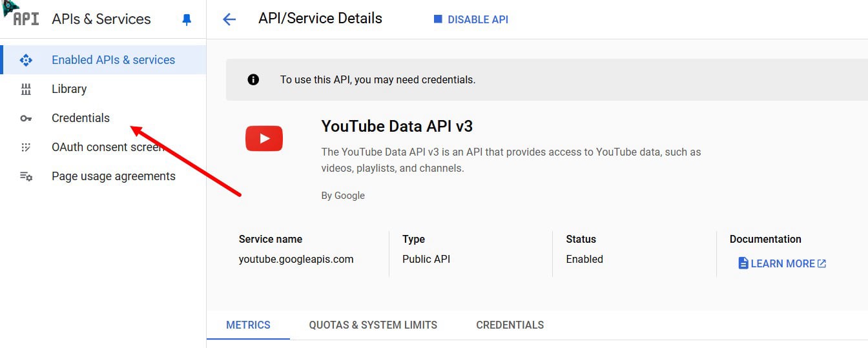Open Enabled APIs & services page

(x=103, y=60)
